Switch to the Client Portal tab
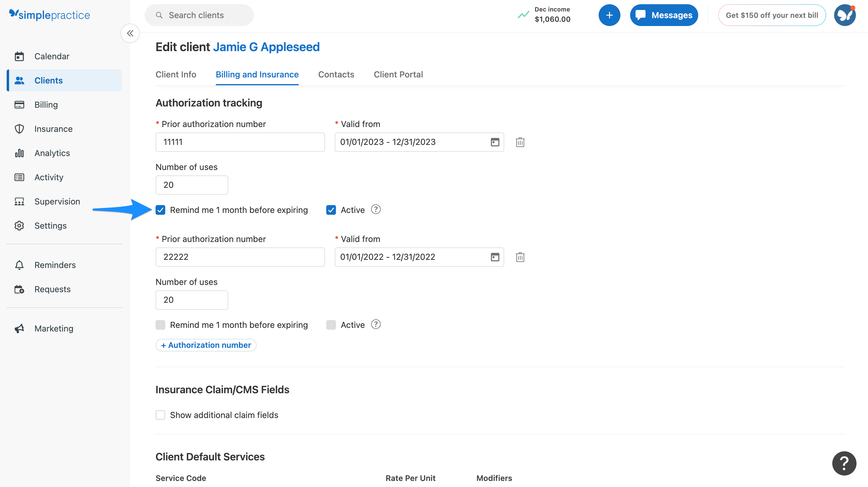 tap(398, 74)
